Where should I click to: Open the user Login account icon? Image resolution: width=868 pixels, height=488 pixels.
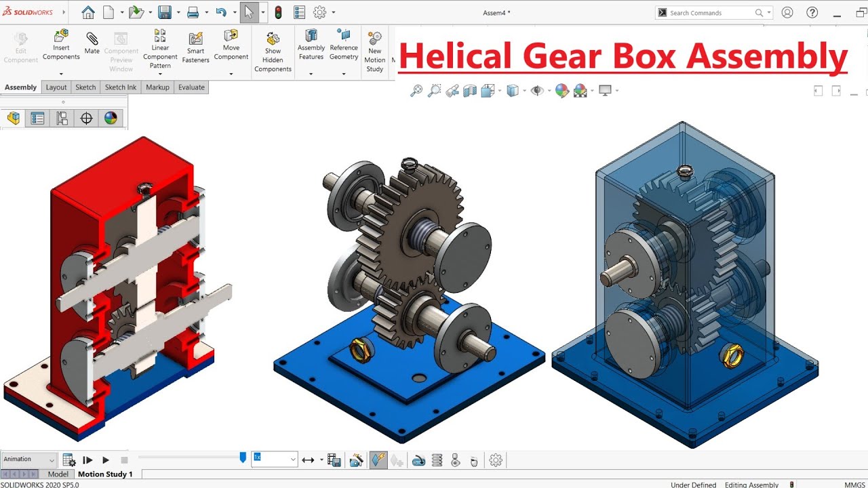coord(787,12)
